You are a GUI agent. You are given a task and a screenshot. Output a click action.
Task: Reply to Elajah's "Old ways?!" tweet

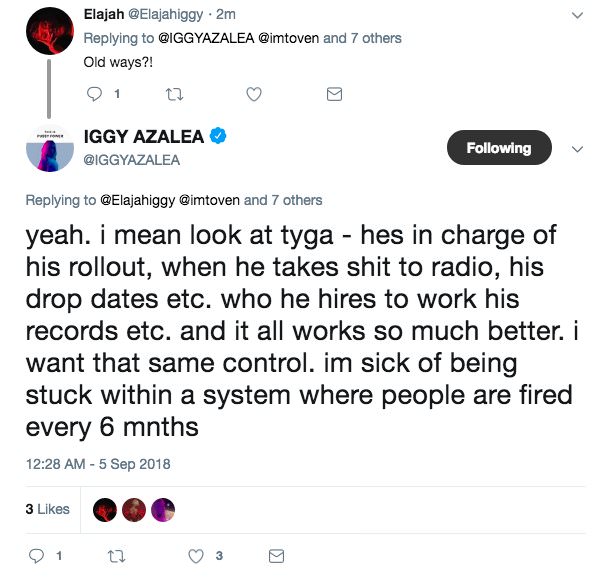(96, 94)
